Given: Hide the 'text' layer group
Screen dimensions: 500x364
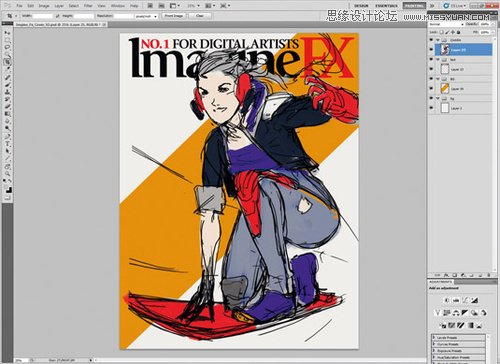Looking at the screenshot, I should tap(431, 59).
